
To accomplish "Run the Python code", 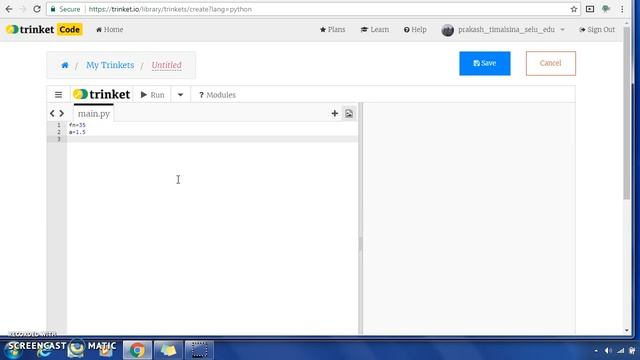I will point(152,95).
